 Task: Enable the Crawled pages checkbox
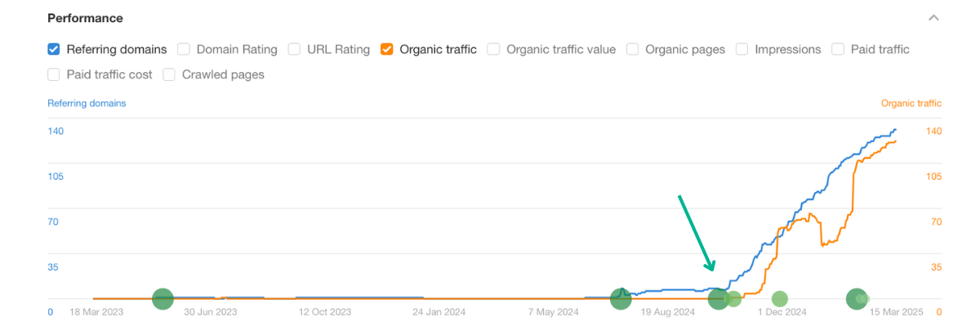tap(169, 74)
